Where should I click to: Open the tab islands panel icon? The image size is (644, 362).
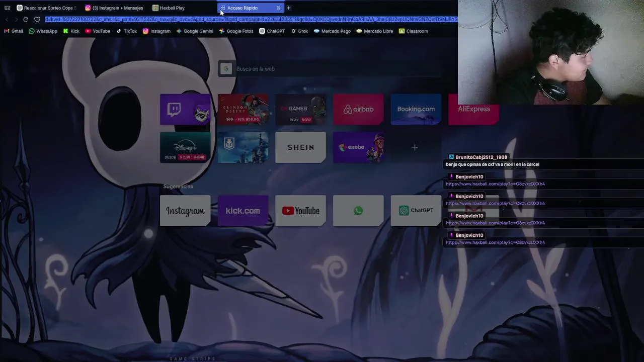pyautogui.click(x=7, y=8)
